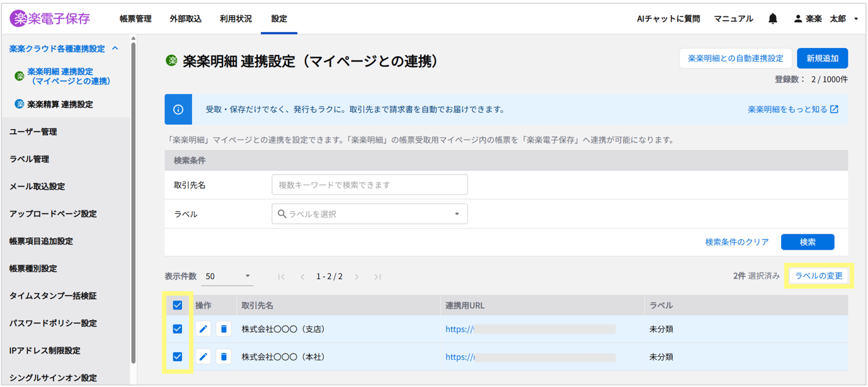The width and height of the screenshot is (868, 387).
Task: Edit 株式会社○○○（本社） with pencil icon
Action: pyautogui.click(x=203, y=357)
